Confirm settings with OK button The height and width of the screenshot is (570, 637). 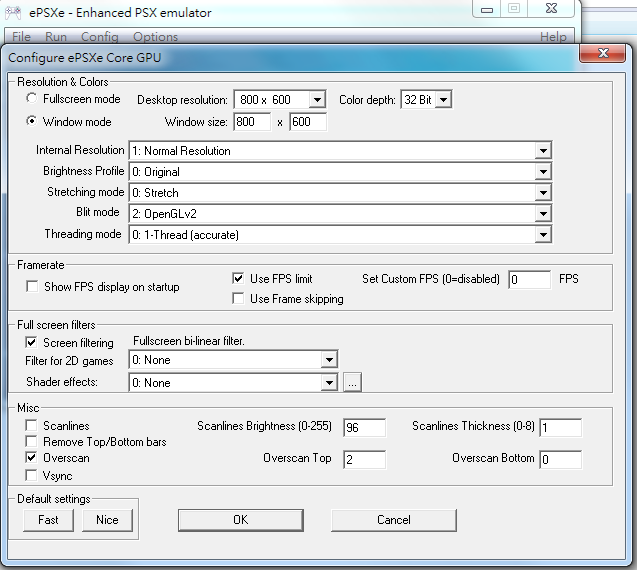pos(240,520)
